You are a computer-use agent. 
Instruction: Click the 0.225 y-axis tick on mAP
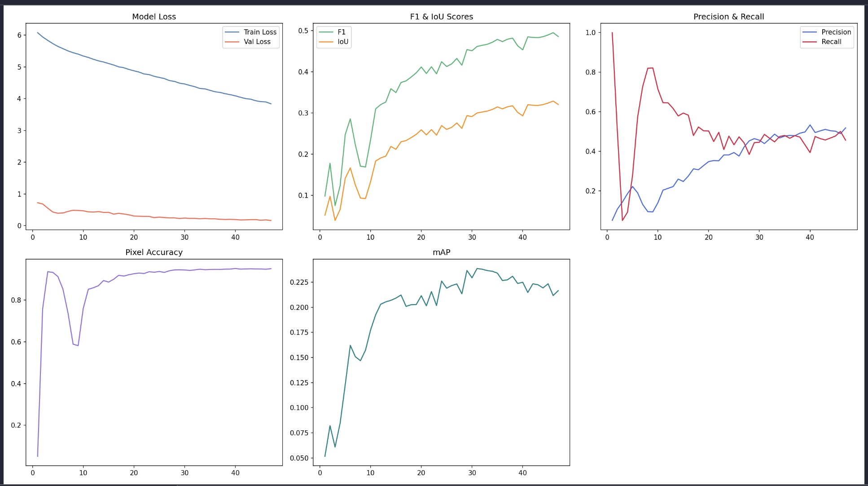click(x=299, y=282)
